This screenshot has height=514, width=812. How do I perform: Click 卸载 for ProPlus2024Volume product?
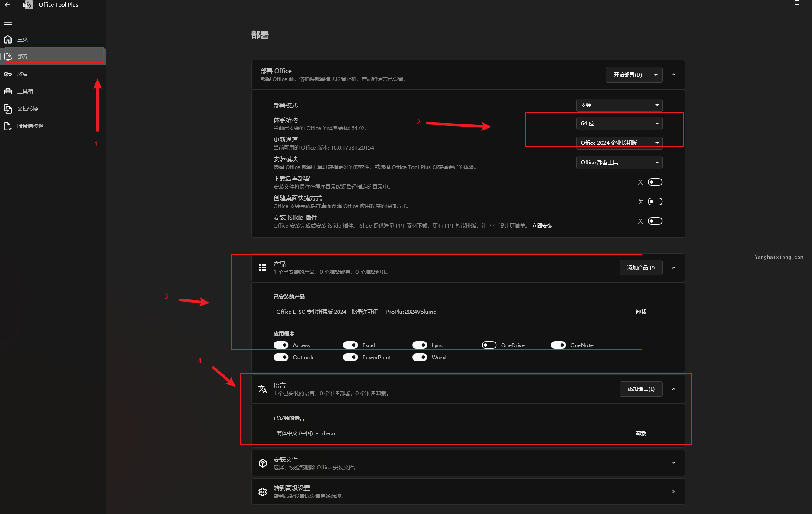click(641, 312)
